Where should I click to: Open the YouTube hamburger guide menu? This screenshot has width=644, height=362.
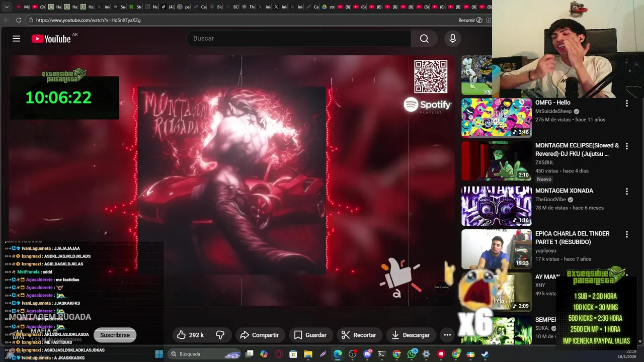point(16,39)
